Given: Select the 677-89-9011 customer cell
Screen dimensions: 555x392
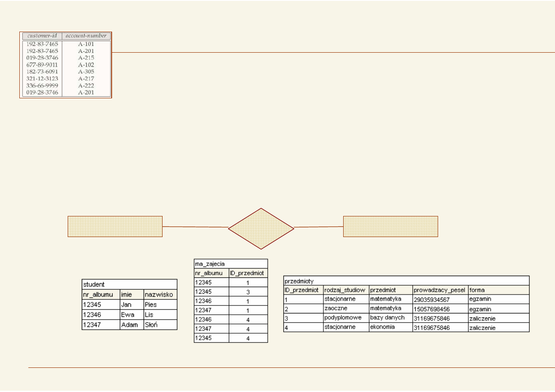Looking at the screenshot, I should (42, 65).
